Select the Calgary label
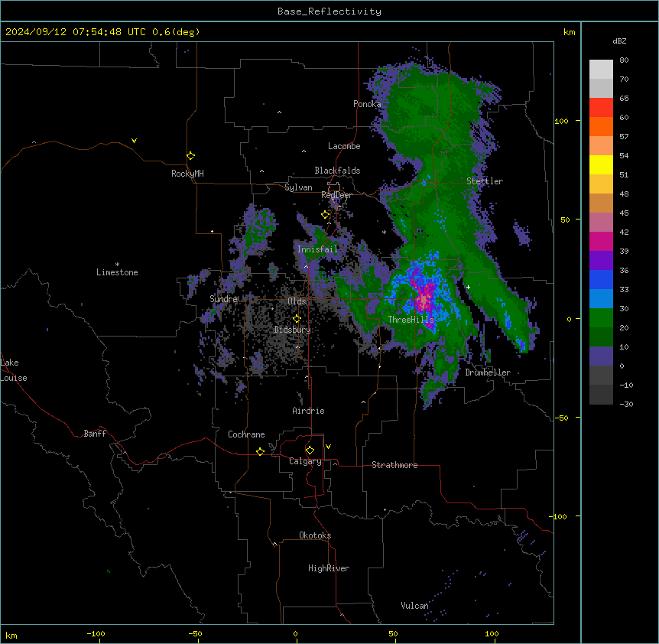Image resolution: width=659 pixels, height=644 pixels. (305, 461)
